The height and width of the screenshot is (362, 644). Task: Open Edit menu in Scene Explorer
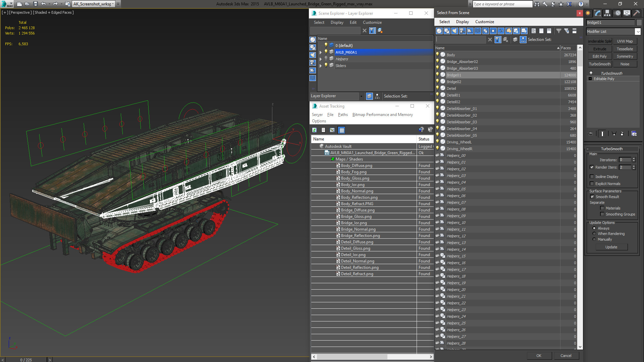tap(353, 22)
